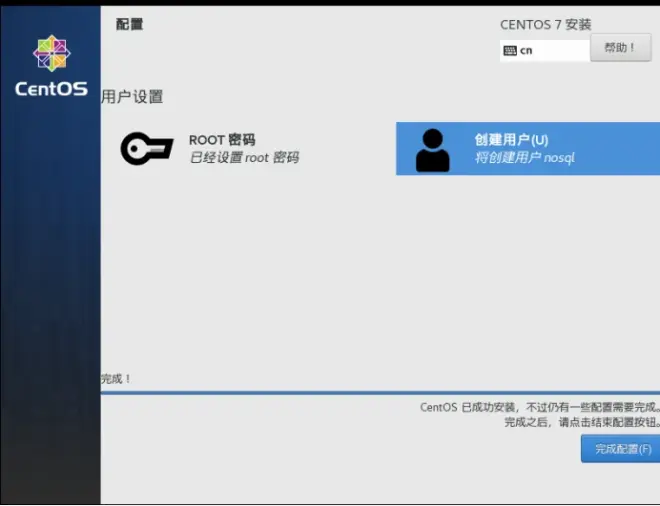Click the install progress bar

[x=380, y=392]
